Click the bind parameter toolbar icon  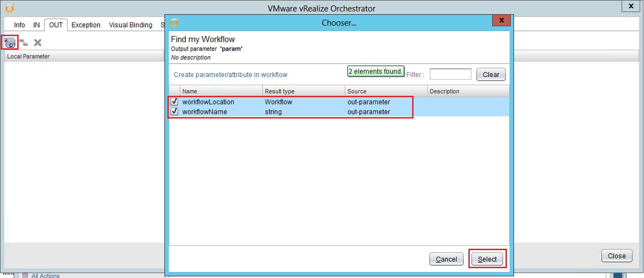click(x=9, y=42)
